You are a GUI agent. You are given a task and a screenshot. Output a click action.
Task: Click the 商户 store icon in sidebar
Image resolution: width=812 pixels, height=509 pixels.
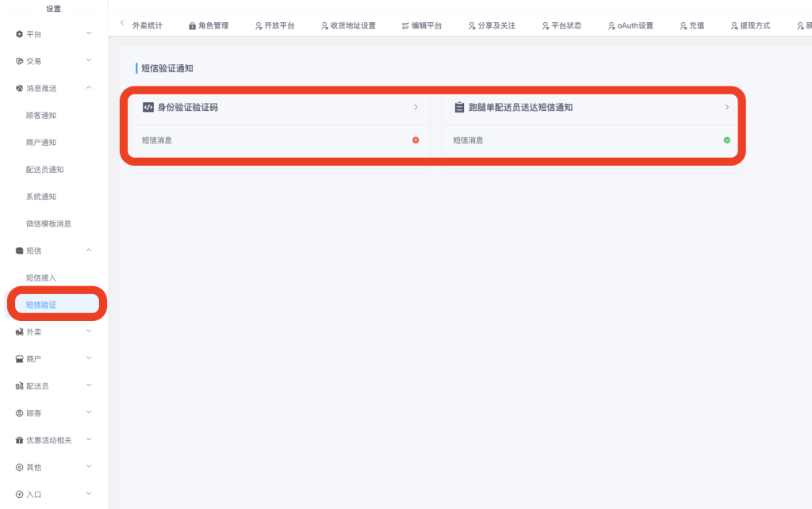tap(20, 359)
